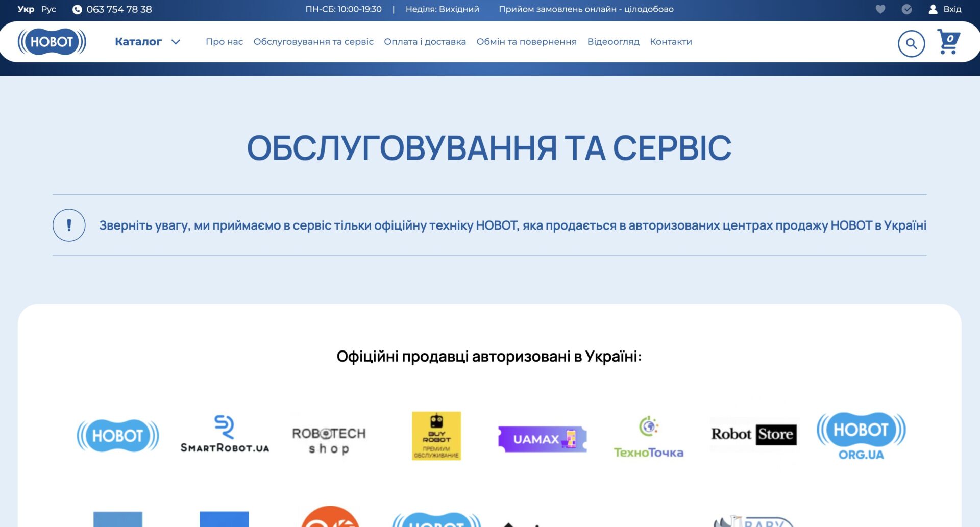Open the UAMAX purple seller logo

543,439
